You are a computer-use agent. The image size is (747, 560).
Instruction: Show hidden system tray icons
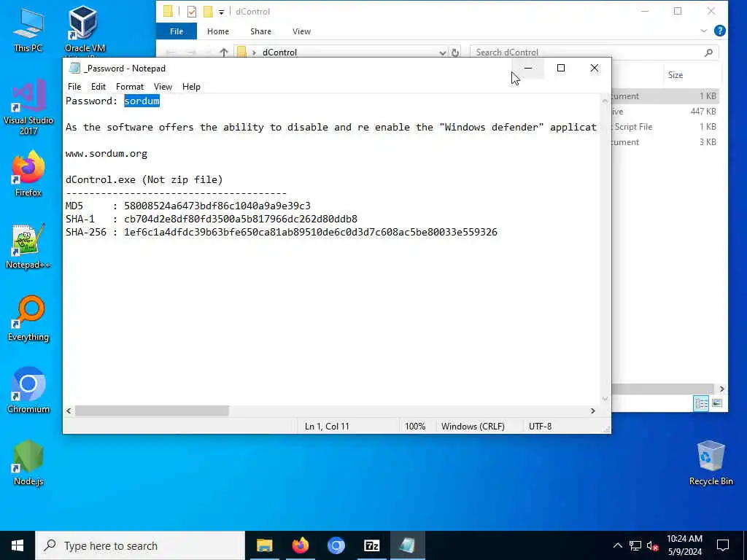tap(617, 545)
